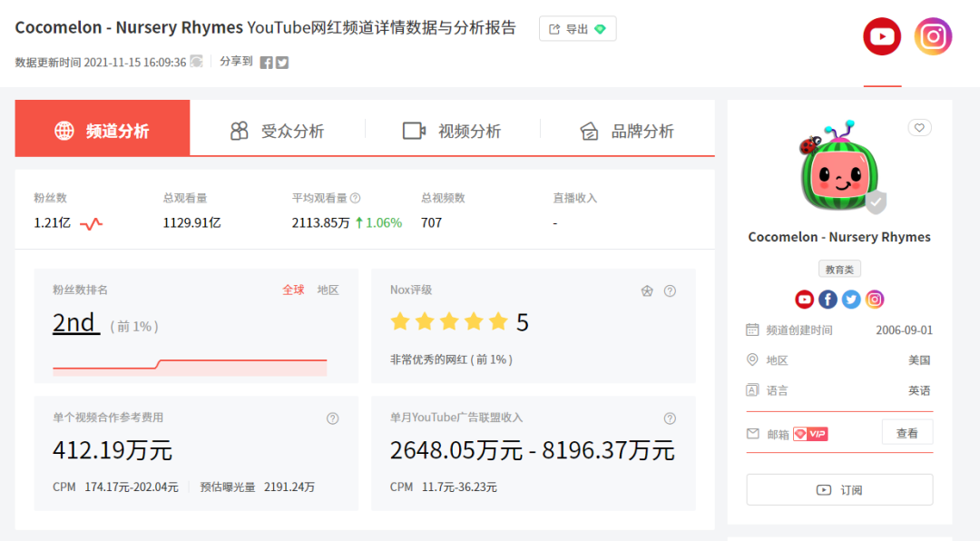Click the VIP badge next to 邮箱

tap(810, 433)
